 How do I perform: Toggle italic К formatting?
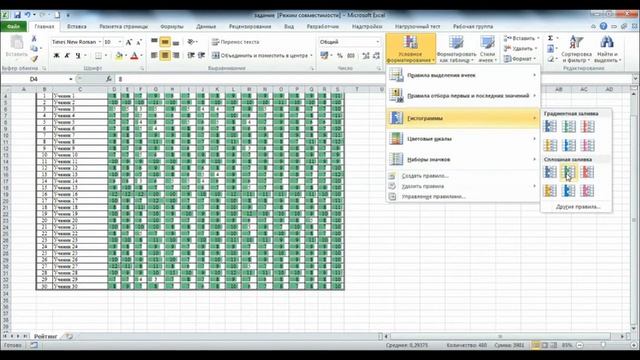tap(67, 56)
